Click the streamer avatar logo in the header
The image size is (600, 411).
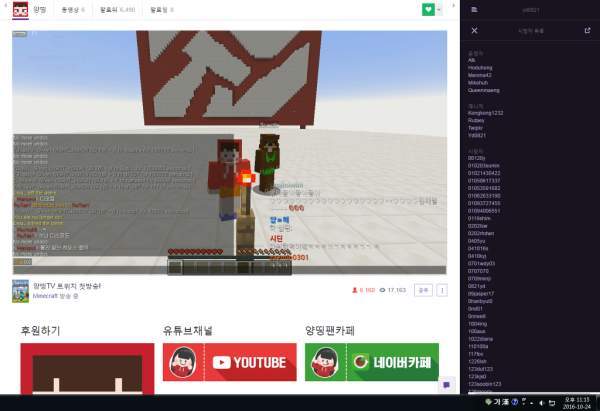point(20,10)
